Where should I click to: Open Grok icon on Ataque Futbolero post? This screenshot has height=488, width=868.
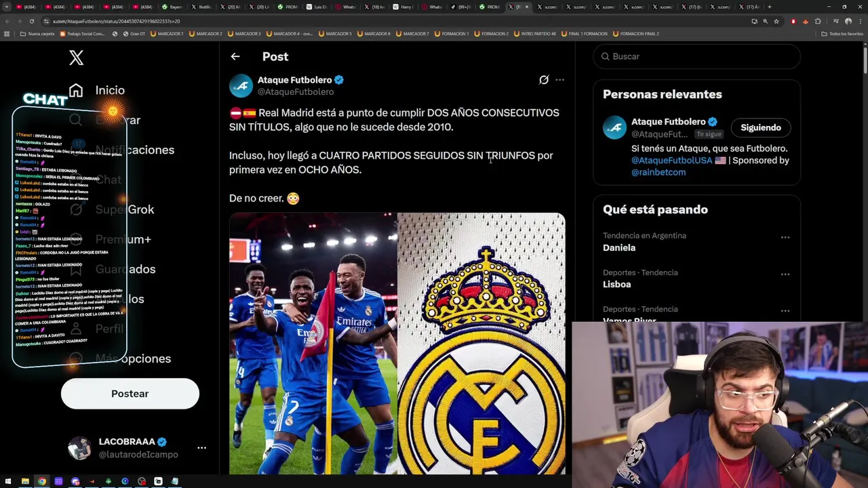tap(544, 80)
